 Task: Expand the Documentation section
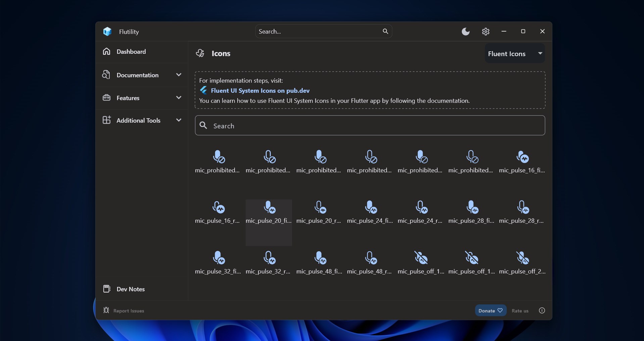[142, 75]
